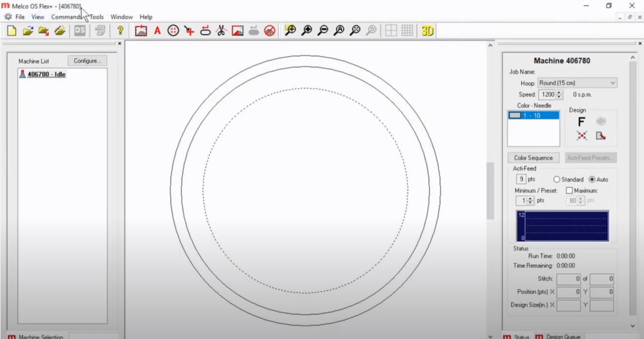
Task: Click the New file toolbar icon
Action: click(12, 31)
